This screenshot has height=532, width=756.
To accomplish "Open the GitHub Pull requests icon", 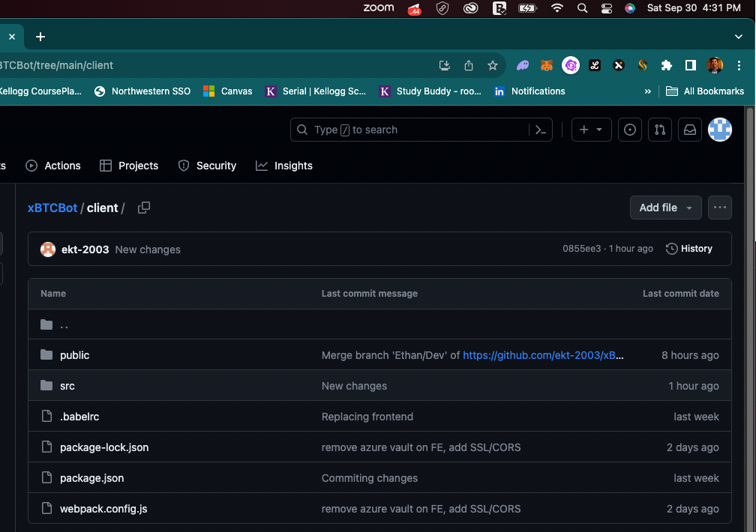I will pos(659,130).
